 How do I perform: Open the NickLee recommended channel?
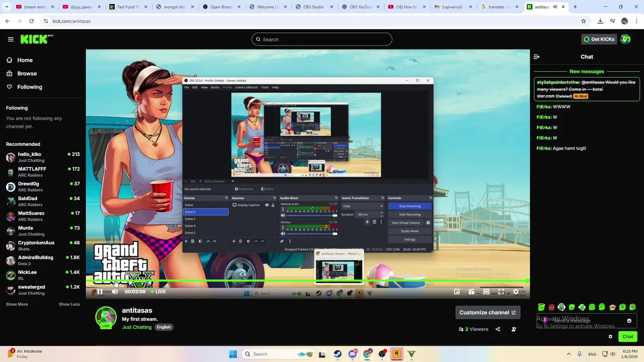point(43,275)
